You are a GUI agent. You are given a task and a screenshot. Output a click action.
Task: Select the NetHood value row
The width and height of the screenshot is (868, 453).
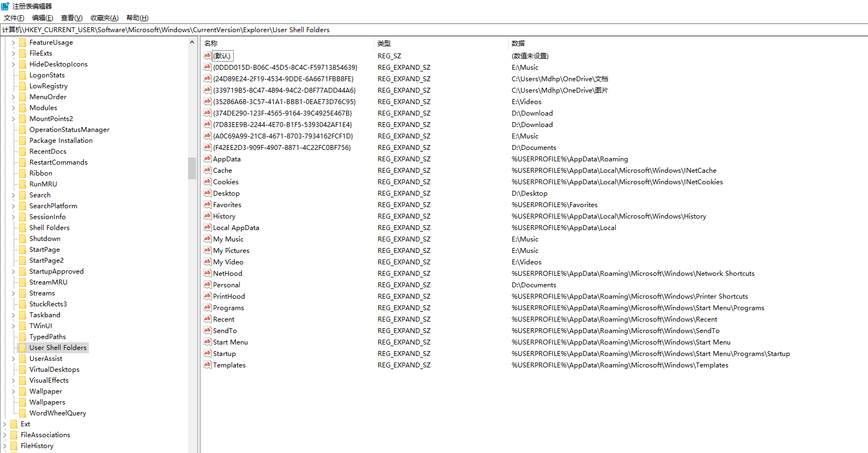(x=534, y=273)
